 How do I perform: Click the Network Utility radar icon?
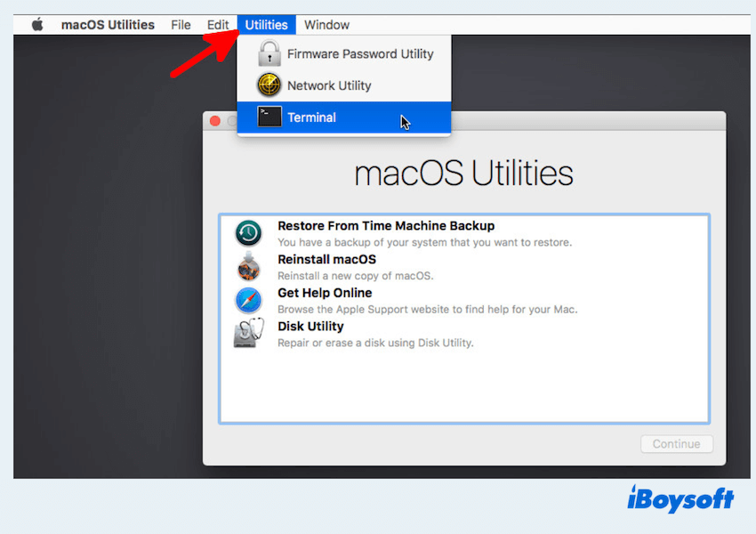[269, 85]
